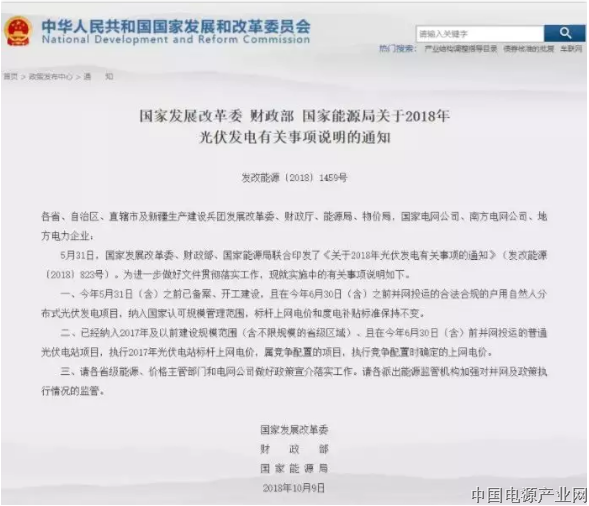This screenshot has width=589, height=506.
Task: Click the notice headline about 2018年光伏发电
Action: coord(294,127)
